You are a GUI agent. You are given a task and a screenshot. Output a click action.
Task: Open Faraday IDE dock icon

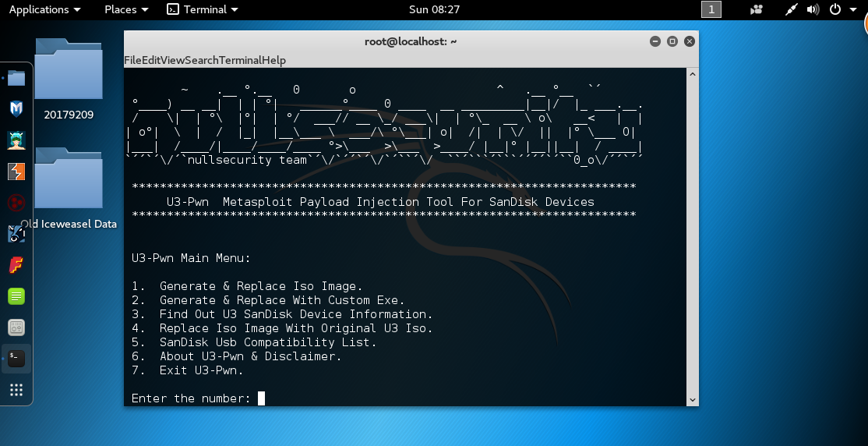pyautogui.click(x=16, y=265)
